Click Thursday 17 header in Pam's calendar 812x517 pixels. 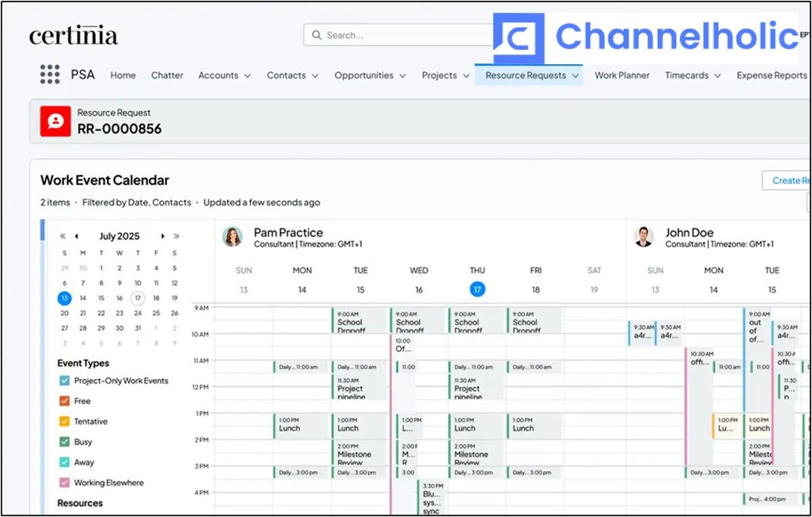pos(478,290)
